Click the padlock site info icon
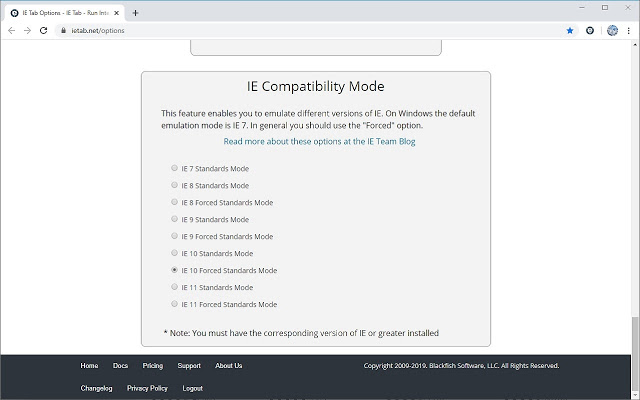This screenshot has width=640, height=400. 63,31
